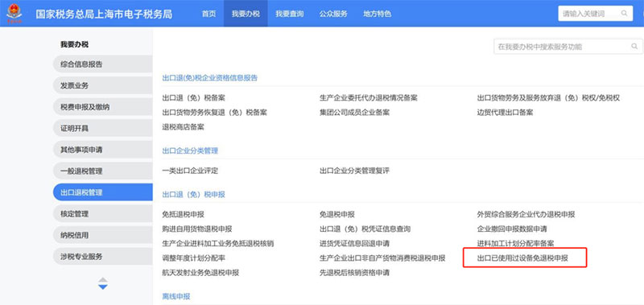Choose 其他事项申请 in the sidebar
The height and width of the screenshot is (305, 644).
pyautogui.click(x=103, y=150)
